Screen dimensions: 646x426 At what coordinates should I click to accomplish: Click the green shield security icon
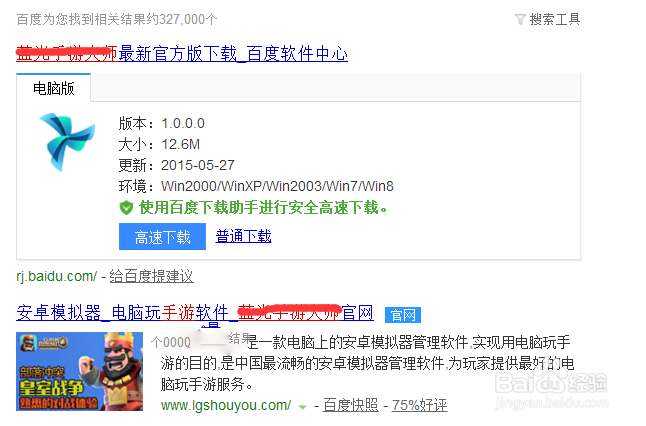pyautogui.click(x=126, y=207)
